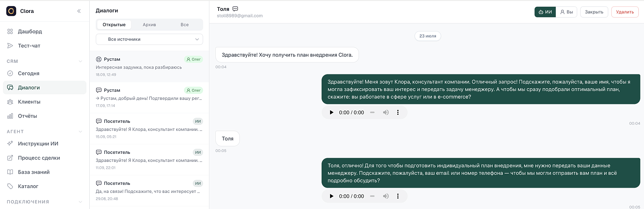Open База знаний page

[x=45, y=172]
